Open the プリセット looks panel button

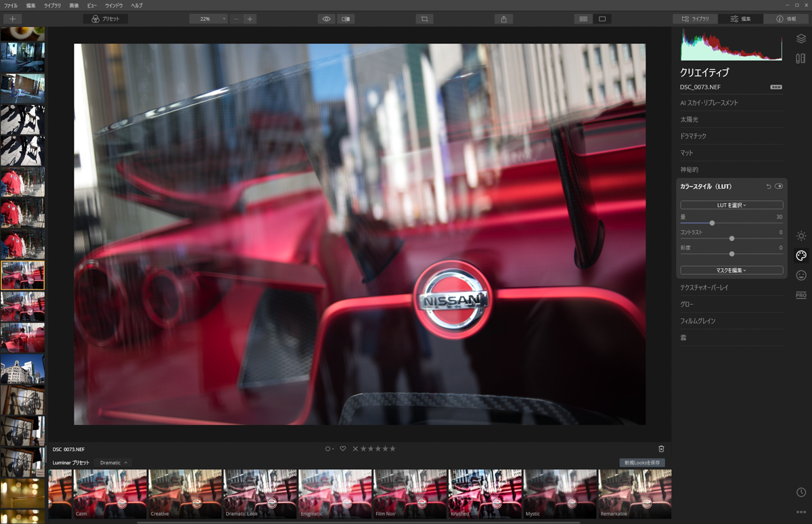point(106,19)
